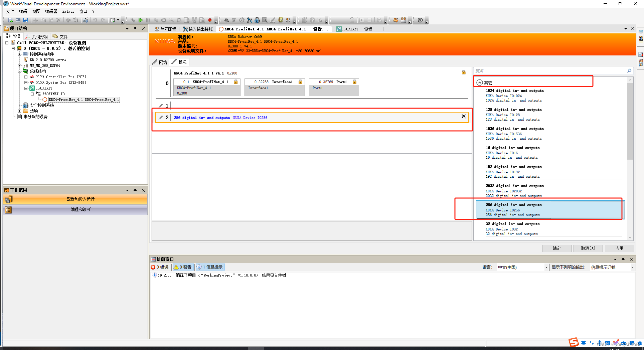Switch to the 单元配置 tab
Viewport: 644px width, 350px height.
tap(165, 29)
